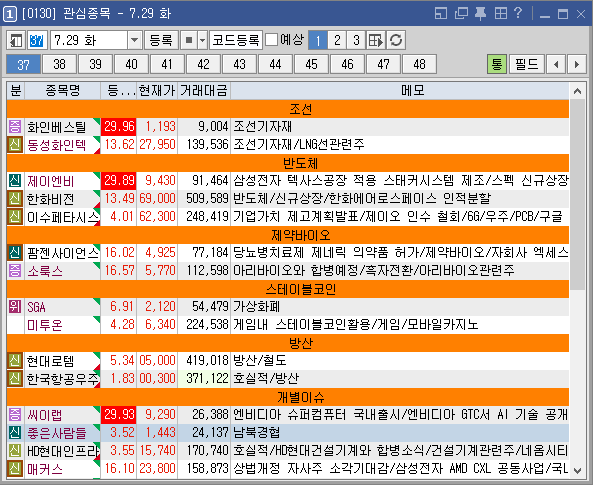Switch to group tab 40
593x485 pixels.
(x=131, y=64)
